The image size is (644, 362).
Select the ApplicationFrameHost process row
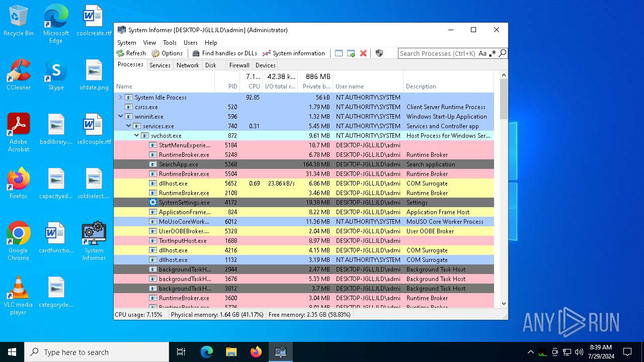pos(304,212)
